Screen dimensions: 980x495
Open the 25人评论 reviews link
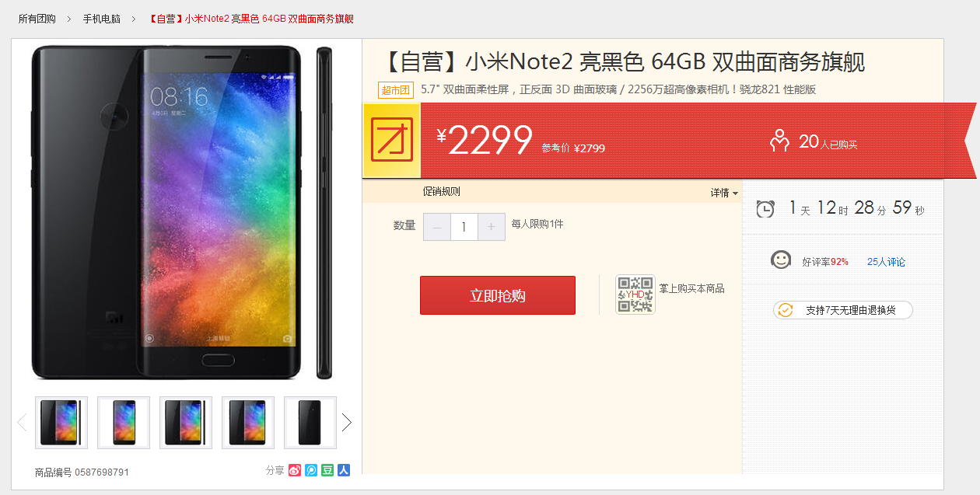(x=886, y=262)
